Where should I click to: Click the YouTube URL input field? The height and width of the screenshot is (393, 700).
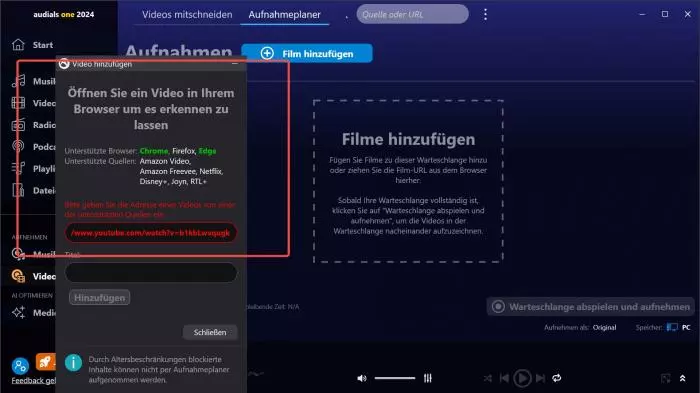pyautogui.click(x=151, y=233)
